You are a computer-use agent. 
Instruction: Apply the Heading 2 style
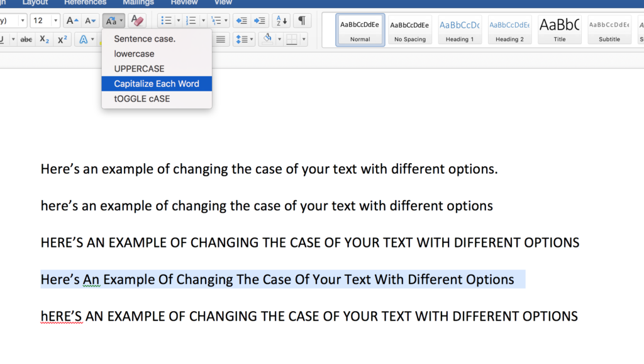[509, 30]
